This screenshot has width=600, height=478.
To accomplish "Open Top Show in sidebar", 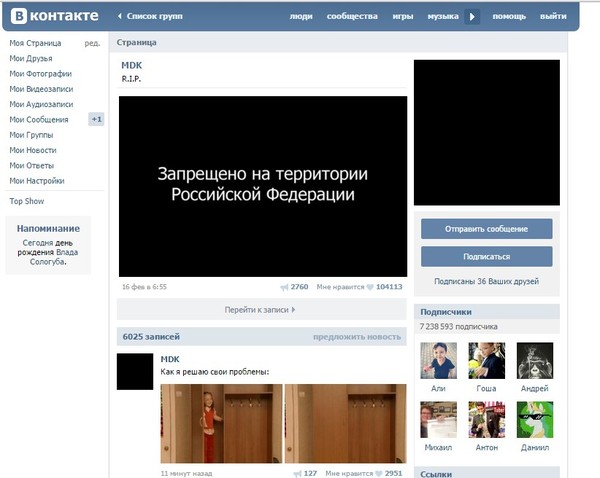I will tap(26, 201).
